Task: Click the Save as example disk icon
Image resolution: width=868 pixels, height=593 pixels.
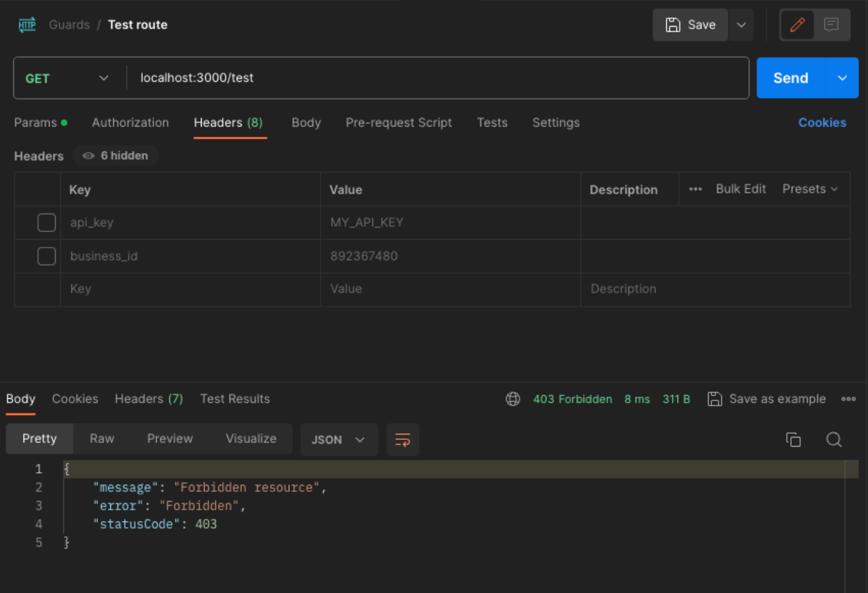Action: coord(715,399)
